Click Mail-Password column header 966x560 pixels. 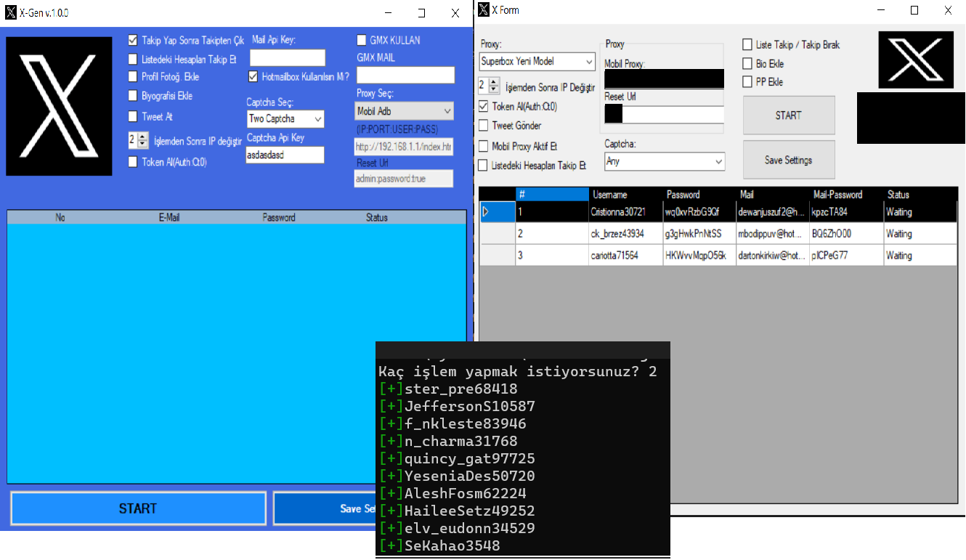tap(846, 195)
